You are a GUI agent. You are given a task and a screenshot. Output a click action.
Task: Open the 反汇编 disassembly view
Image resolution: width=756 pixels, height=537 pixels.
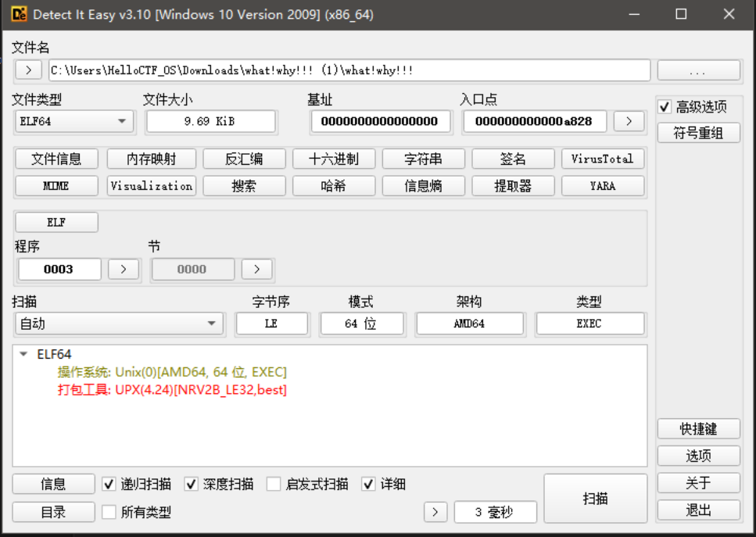click(x=244, y=159)
